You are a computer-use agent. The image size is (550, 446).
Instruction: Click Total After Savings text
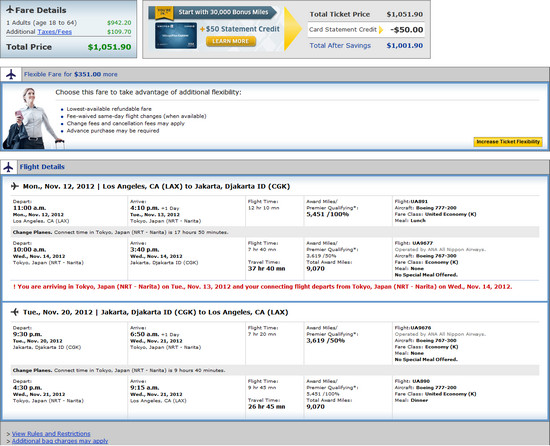(340, 46)
